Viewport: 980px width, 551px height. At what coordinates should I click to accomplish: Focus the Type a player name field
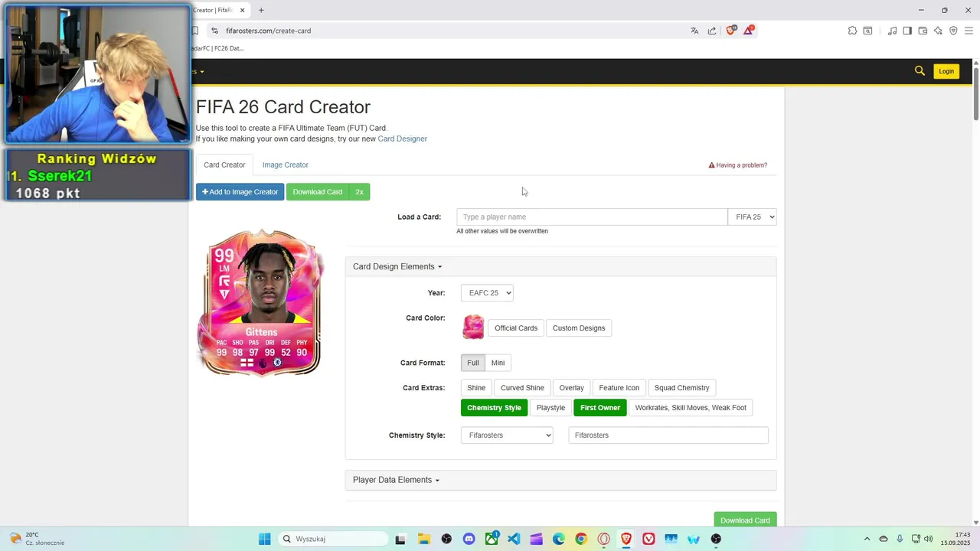tap(592, 217)
